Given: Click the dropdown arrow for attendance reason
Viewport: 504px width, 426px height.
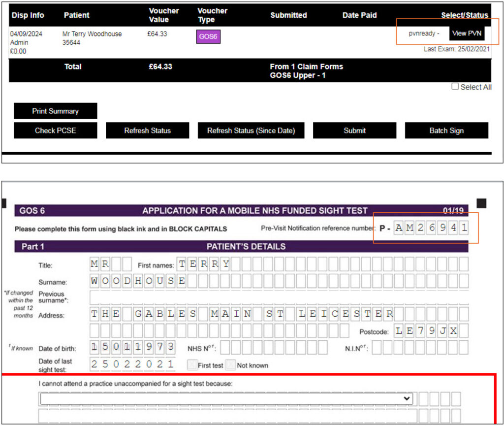Looking at the screenshot, I should coord(407,398).
